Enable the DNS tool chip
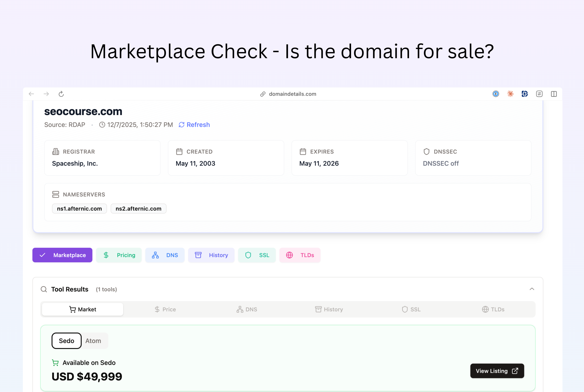Viewport: 584px width, 392px height. tap(165, 255)
